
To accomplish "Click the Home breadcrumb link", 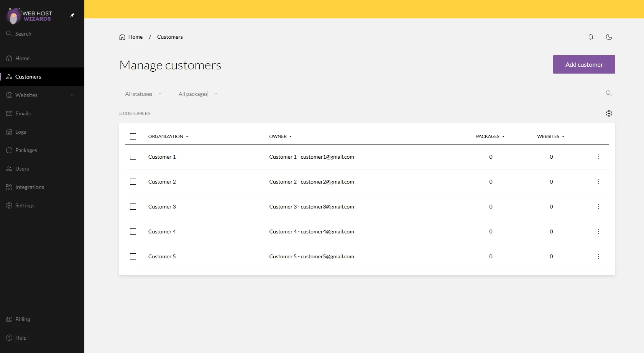I will click(131, 37).
